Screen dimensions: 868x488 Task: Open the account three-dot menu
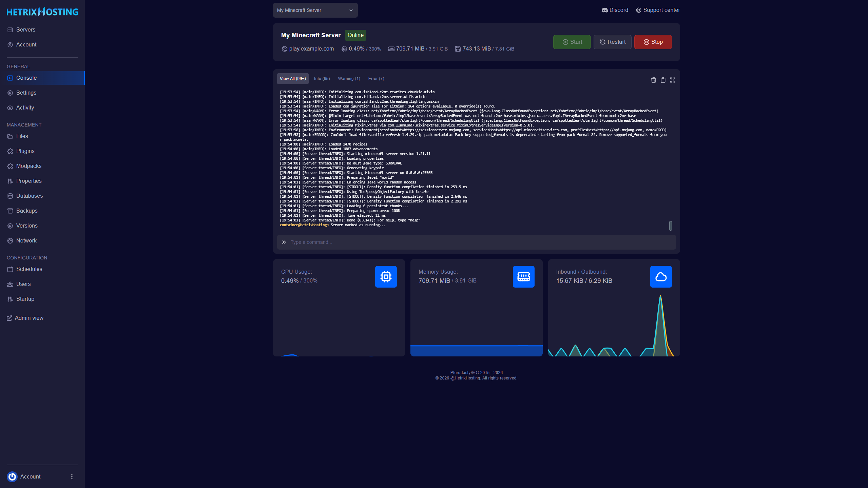click(72, 477)
